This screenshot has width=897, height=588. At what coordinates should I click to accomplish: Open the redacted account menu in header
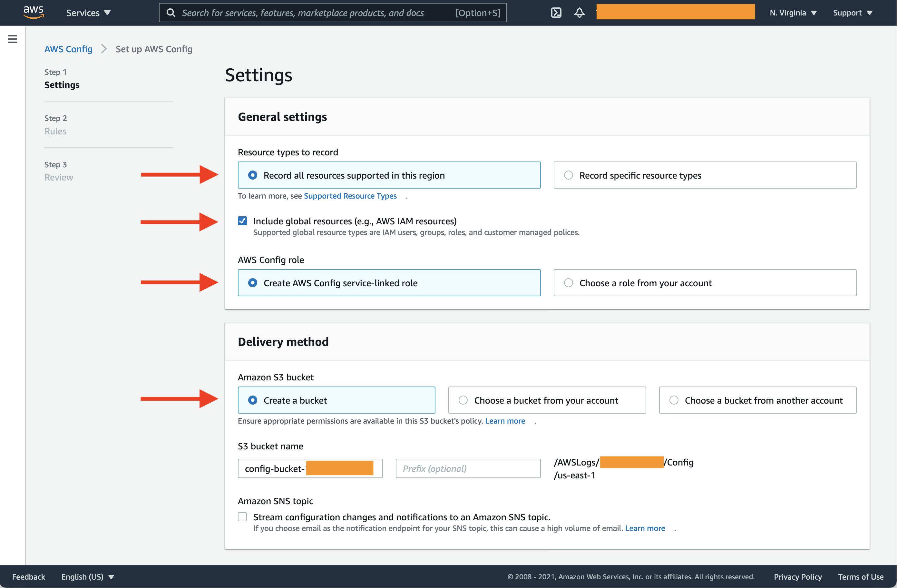click(675, 12)
